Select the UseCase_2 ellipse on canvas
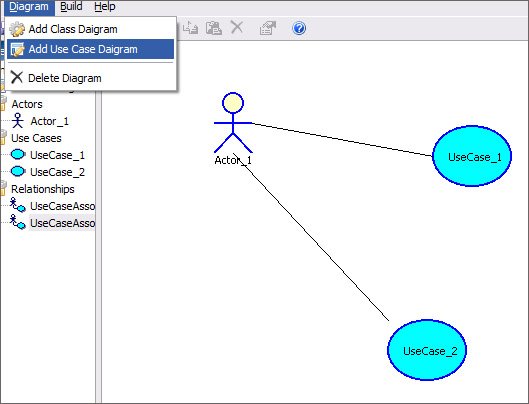The image size is (529, 404). pos(427,350)
